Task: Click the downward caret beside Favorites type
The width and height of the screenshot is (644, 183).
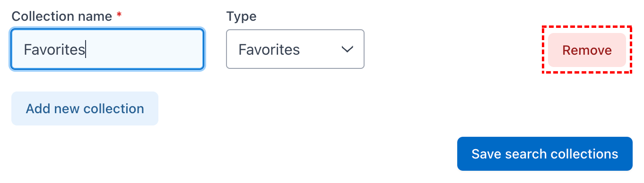Action: pos(348,49)
